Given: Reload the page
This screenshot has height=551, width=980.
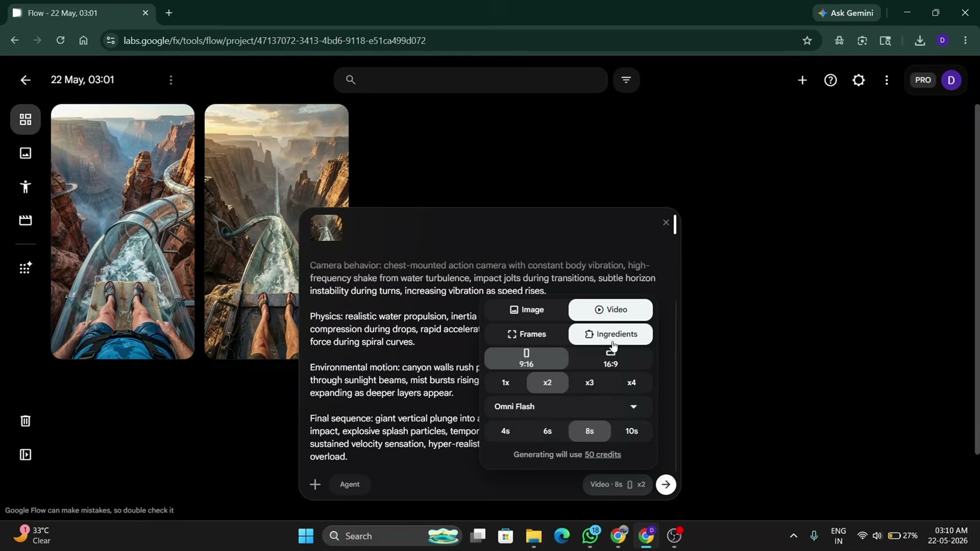Looking at the screenshot, I should pos(60,40).
